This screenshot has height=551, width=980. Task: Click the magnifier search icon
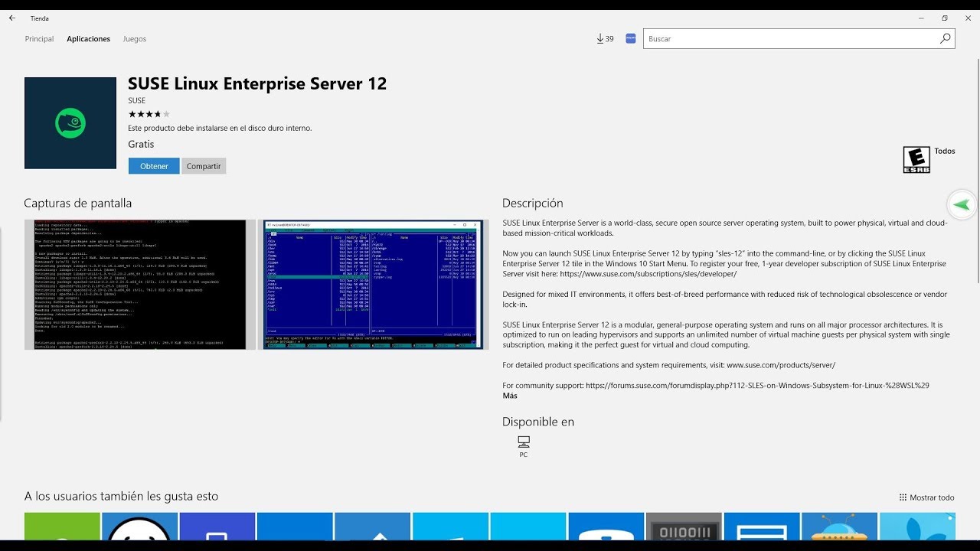pos(946,38)
